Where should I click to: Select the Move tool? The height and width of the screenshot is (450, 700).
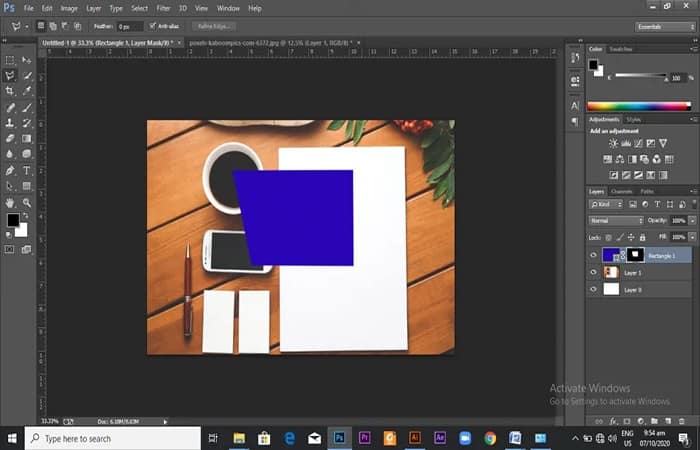tap(27, 60)
